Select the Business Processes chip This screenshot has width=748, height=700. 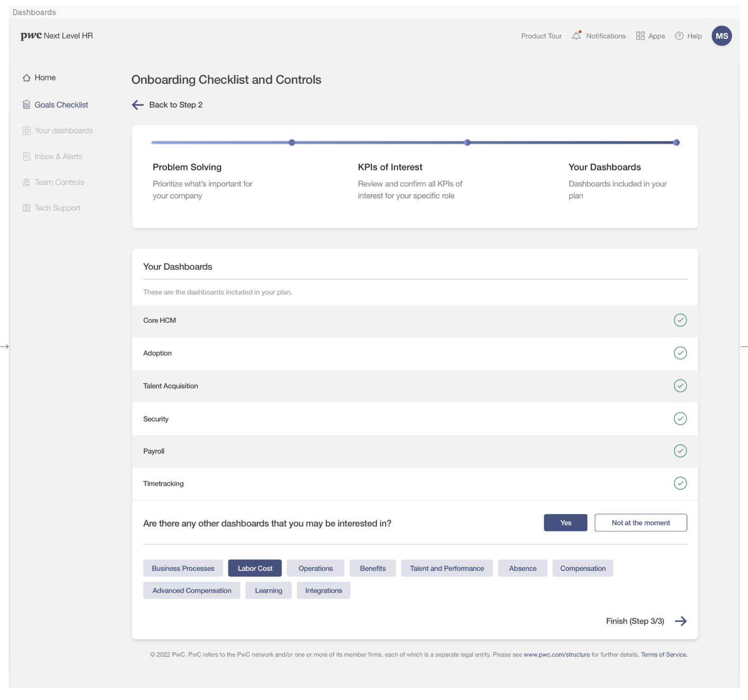pos(183,568)
